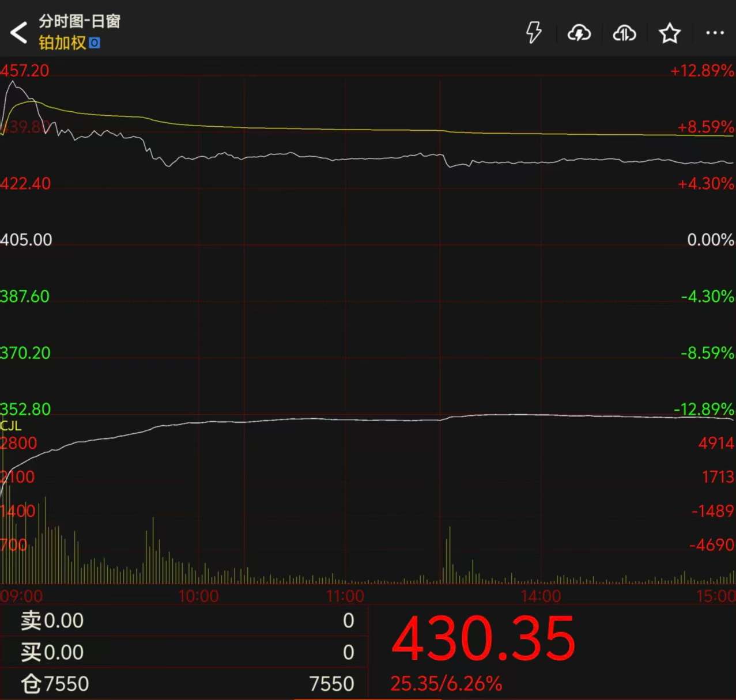Click the 14:00 time axis marker

coord(540,596)
